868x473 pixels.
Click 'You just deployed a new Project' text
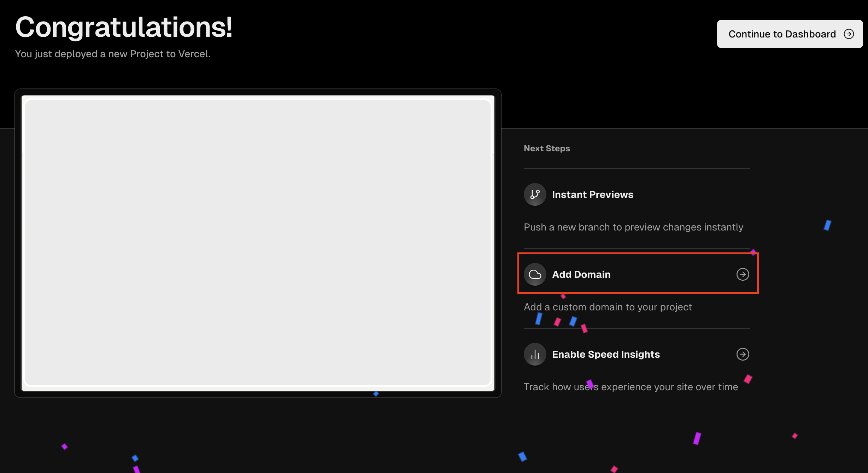[112, 54]
